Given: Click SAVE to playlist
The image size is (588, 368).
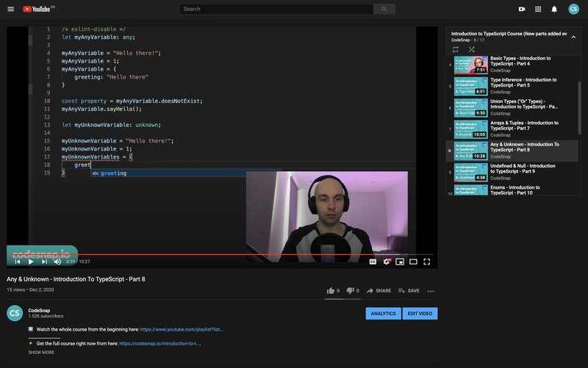Looking at the screenshot, I should [409, 290].
